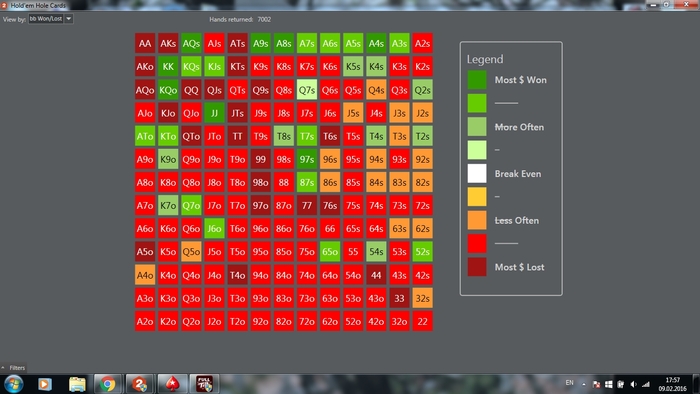Click the network signal tray icon
This screenshot has height=394, width=700.
pyautogui.click(x=646, y=384)
